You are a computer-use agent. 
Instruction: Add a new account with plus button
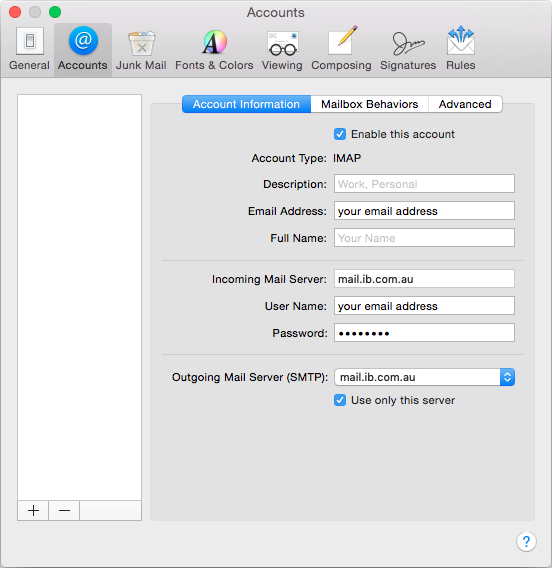tap(33, 510)
